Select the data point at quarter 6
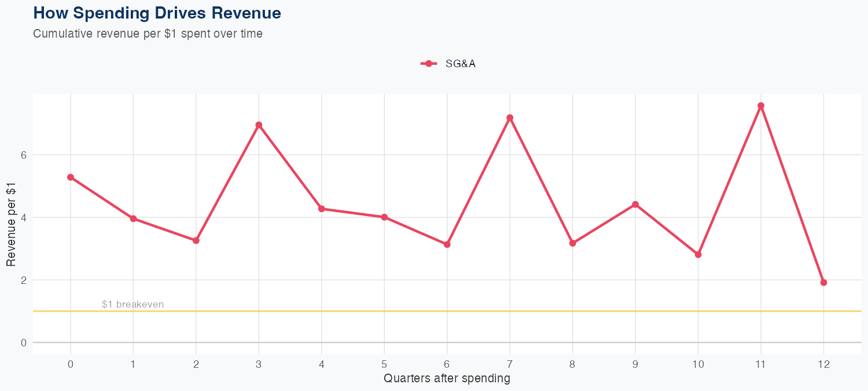The image size is (868, 391). pos(447,244)
